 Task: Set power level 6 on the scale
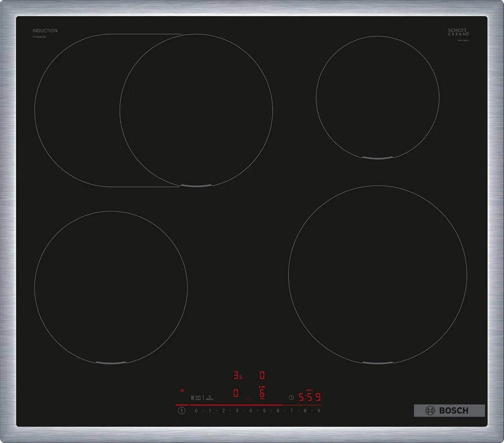coord(278,411)
